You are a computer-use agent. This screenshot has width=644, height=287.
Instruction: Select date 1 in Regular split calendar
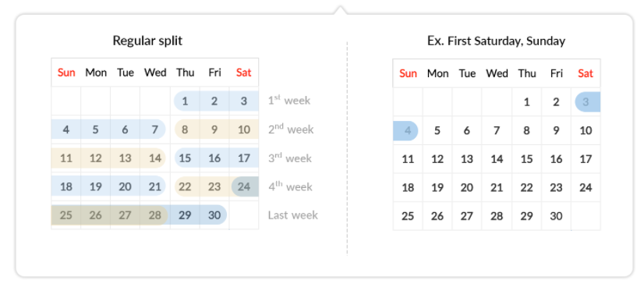(x=185, y=101)
